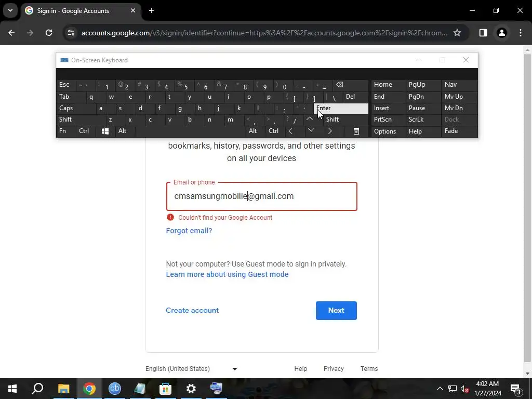
Task: Click the Mv Up key on On-Screen Keyboard
Action: click(x=459, y=97)
